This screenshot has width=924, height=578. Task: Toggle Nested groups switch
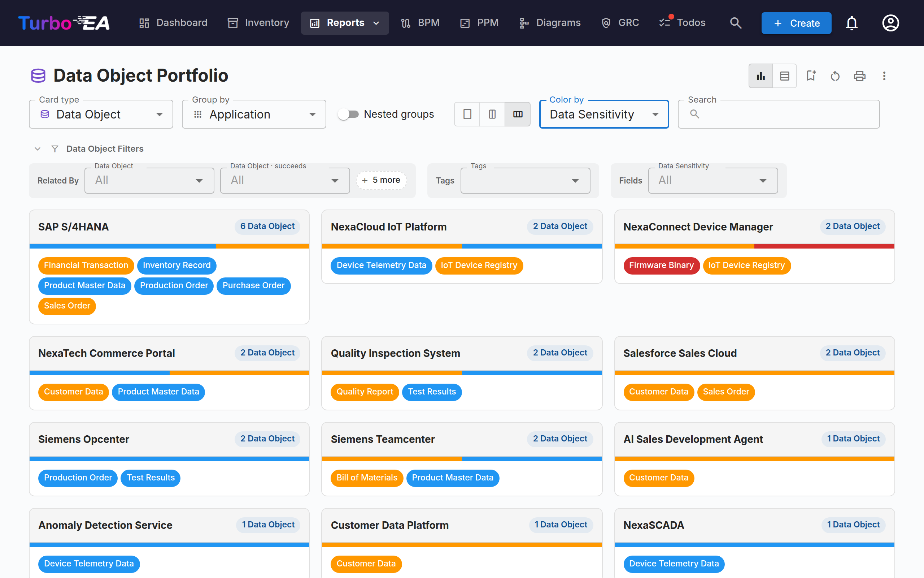(x=348, y=114)
